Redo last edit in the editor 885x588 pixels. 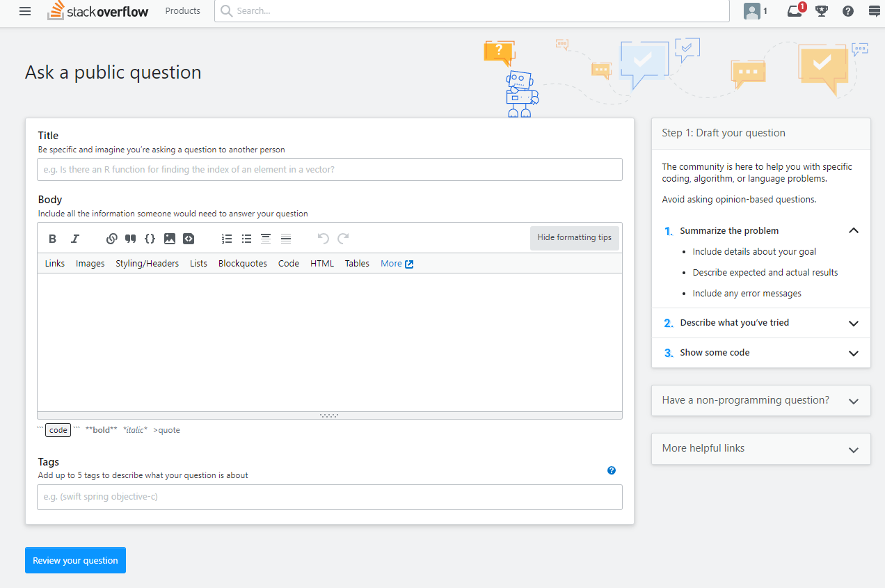coord(343,239)
